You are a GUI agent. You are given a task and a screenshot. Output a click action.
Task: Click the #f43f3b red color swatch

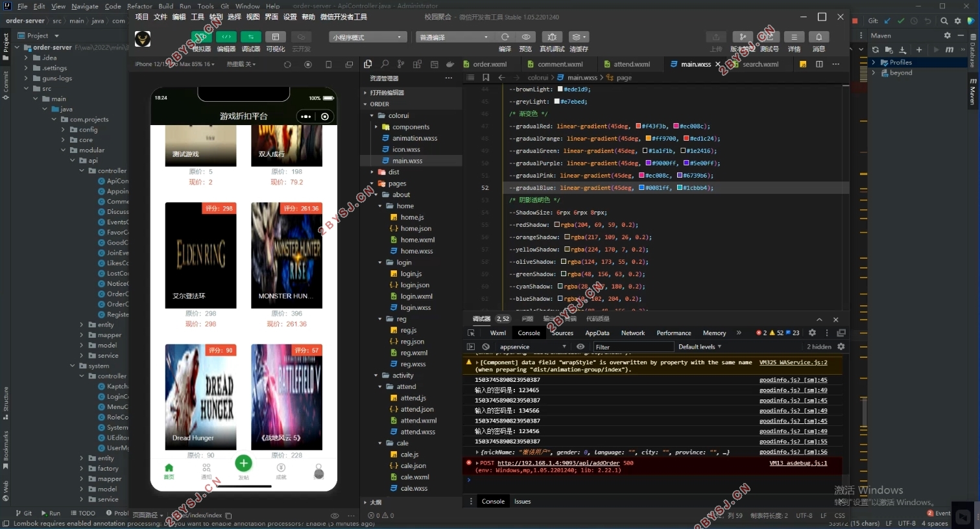pyautogui.click(x=638, y=126)
